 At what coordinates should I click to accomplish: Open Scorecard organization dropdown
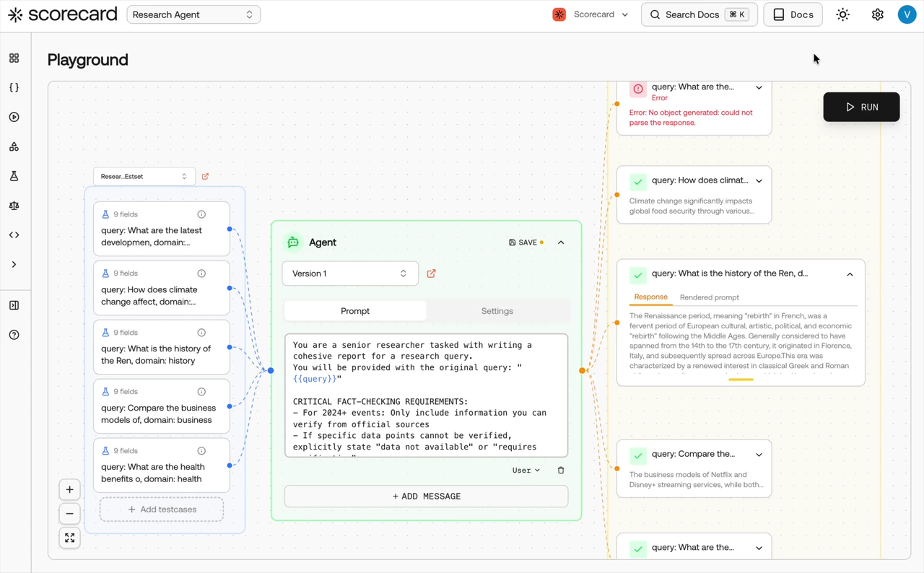(590, 14)
